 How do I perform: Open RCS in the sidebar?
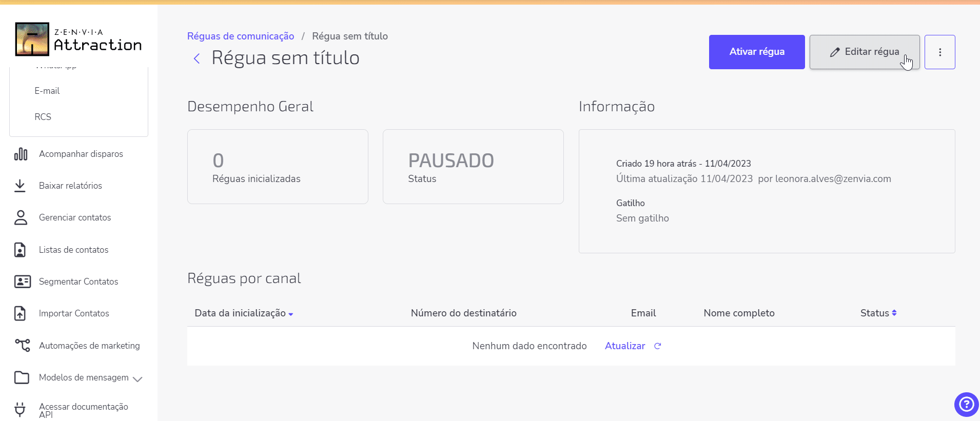(x=43, y=117)
